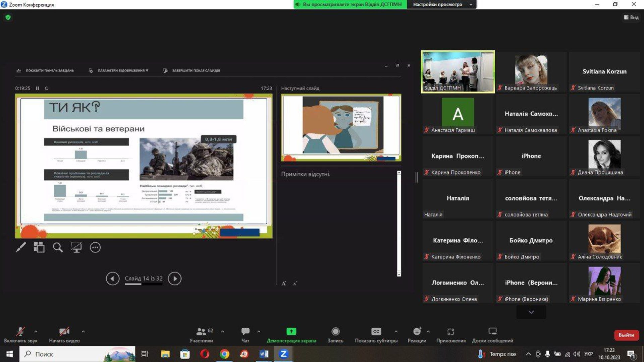
Task: Click the notes panel scrollbar
Action: click(x=399, y=224)
